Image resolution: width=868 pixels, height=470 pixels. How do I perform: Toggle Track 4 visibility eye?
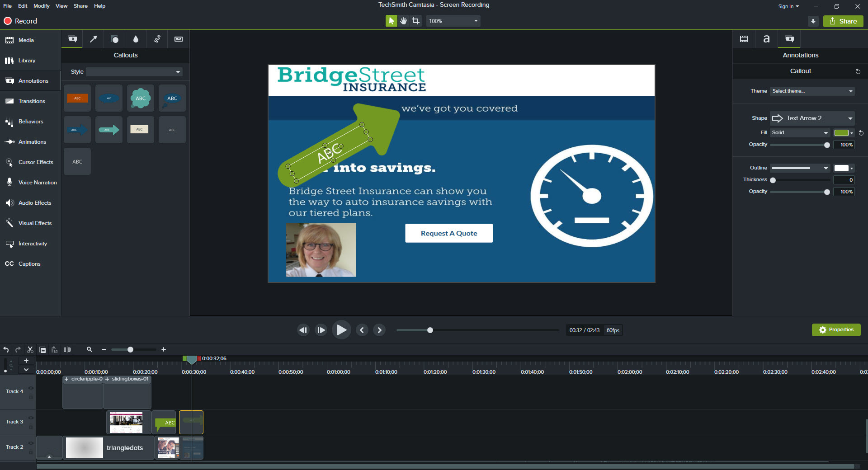tap(31, 388)
